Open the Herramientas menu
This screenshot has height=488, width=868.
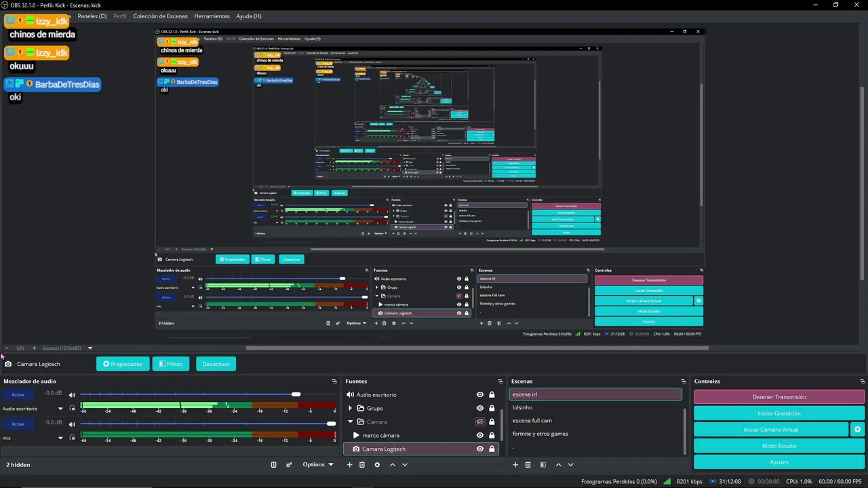pos(212,16)
